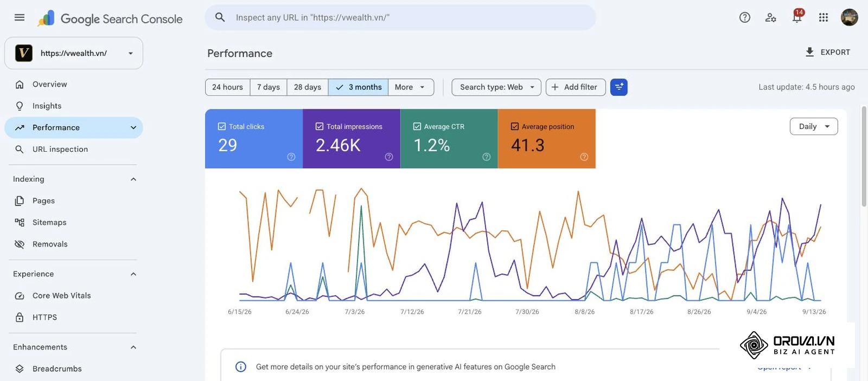868x381 pixels.
Task: Click the Pages documents icon
Action: [x=20, y=201]
